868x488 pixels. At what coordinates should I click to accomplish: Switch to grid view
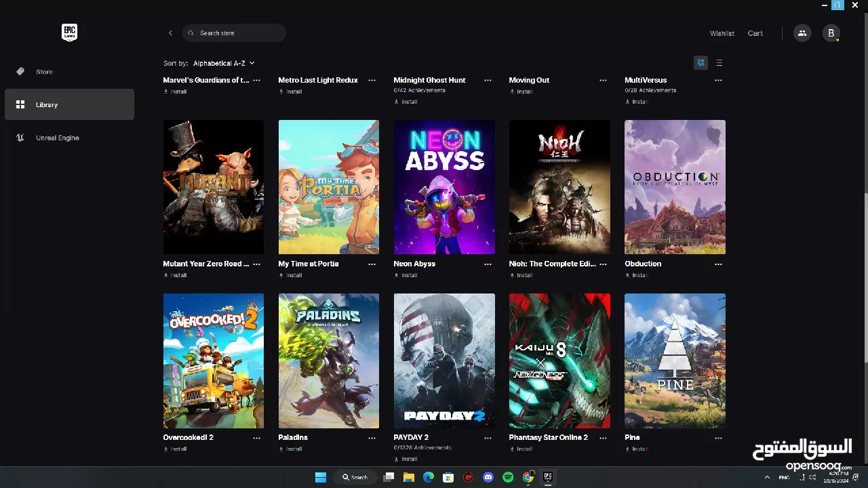pyautogui.click(x=701, y=63)
